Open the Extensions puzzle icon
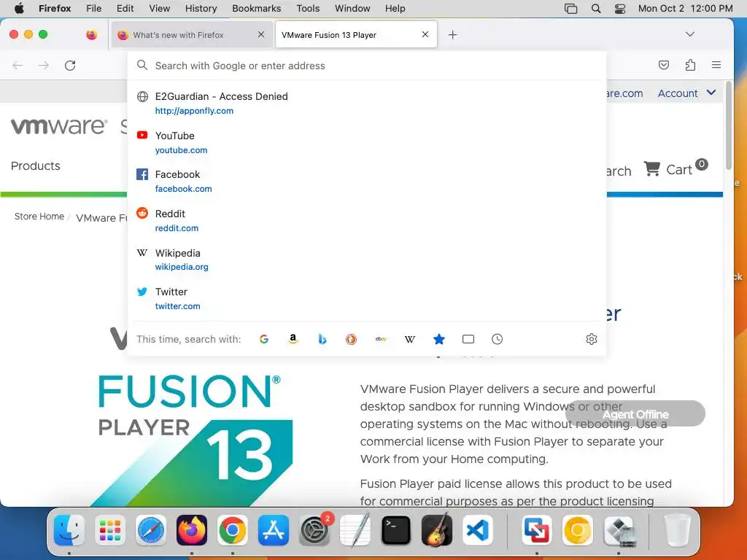747x560 pixels. click(690, 65)
